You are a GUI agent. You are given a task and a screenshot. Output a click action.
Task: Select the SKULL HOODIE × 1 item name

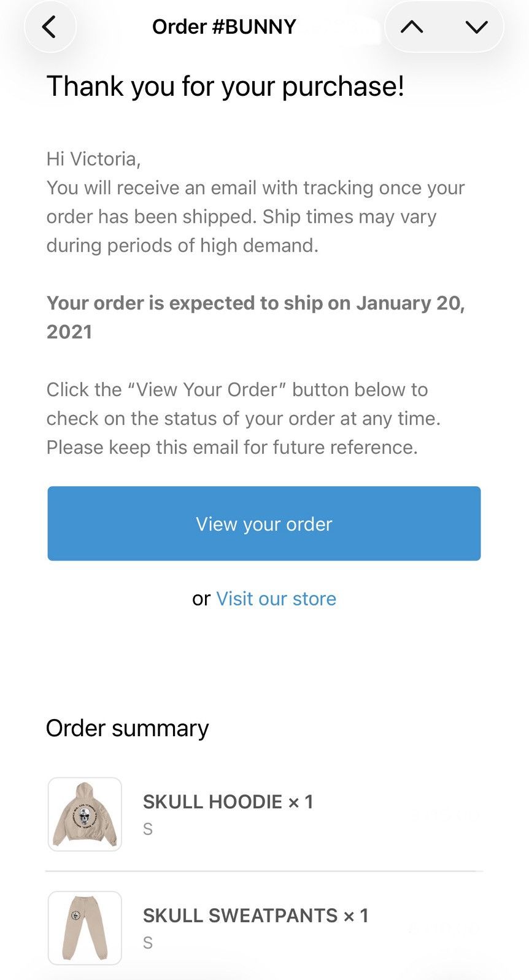click(x=228, y=801)
